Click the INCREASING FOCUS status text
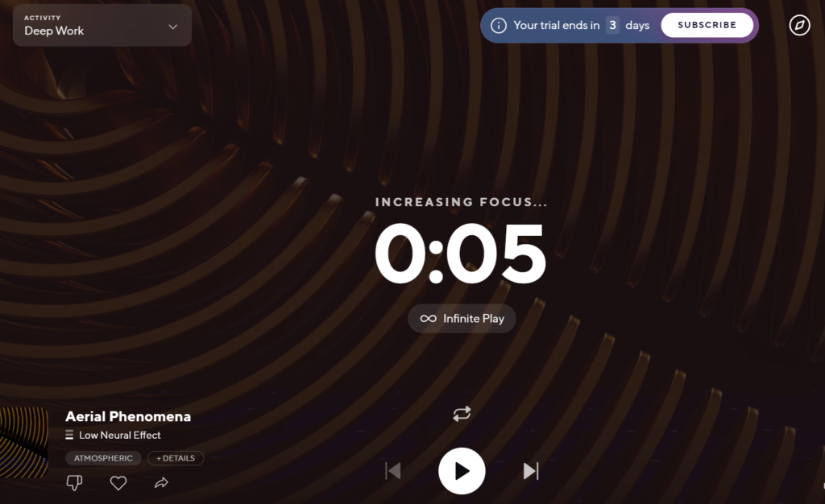 click(x=462, y=202)
